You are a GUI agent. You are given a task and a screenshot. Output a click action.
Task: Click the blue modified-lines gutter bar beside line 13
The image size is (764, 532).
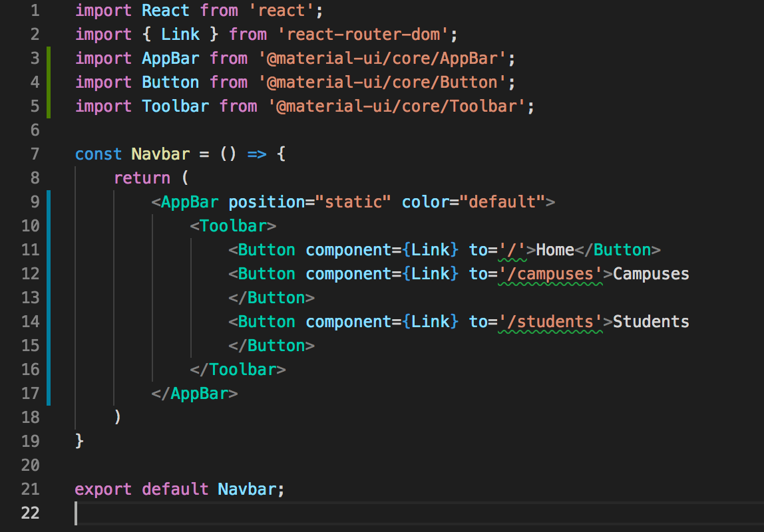(48, 297)
